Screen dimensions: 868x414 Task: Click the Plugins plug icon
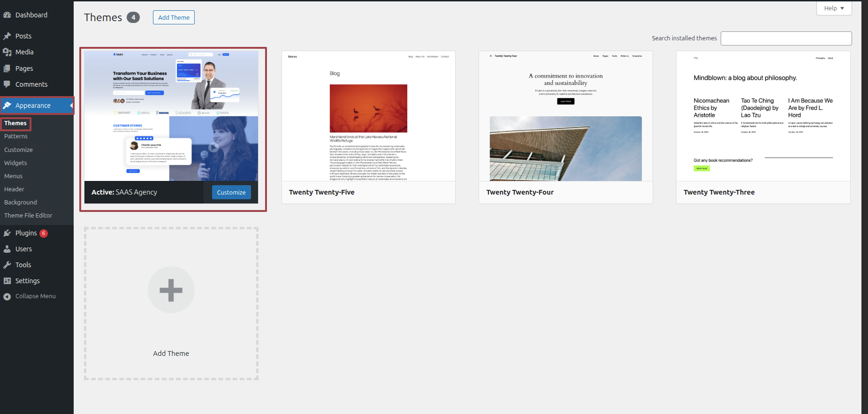(x=7, y=233)
